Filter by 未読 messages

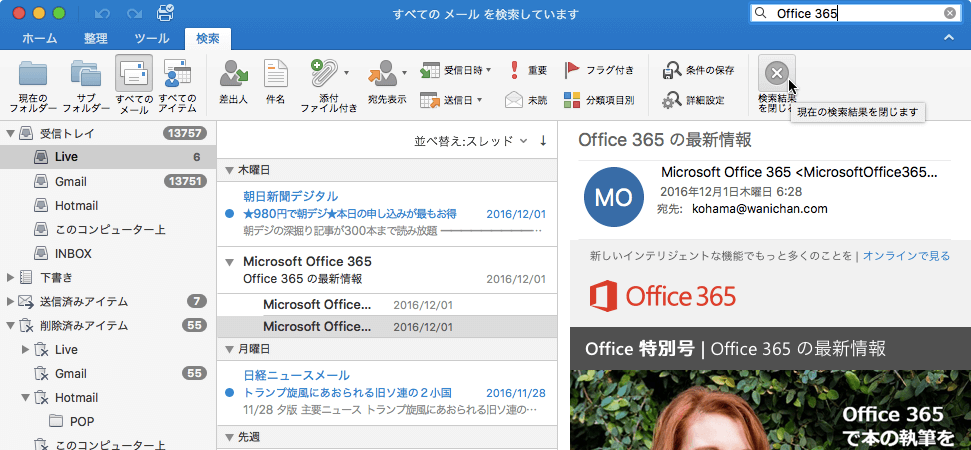click(x=526, y=100)
